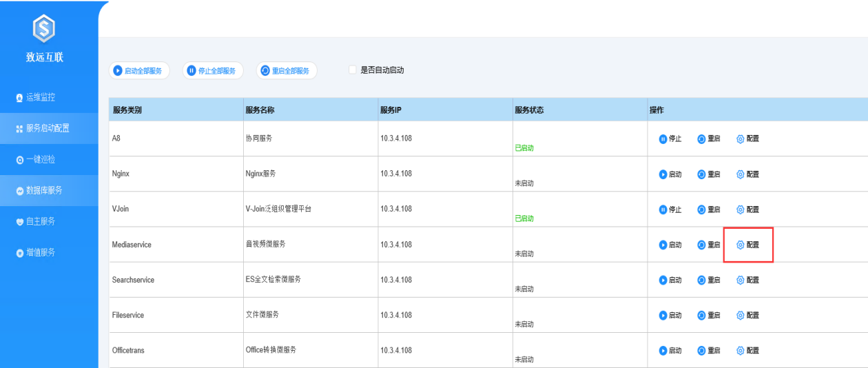868x368 pixels.
Task: Start the Searchservice ES service
Action: [670, 280]
